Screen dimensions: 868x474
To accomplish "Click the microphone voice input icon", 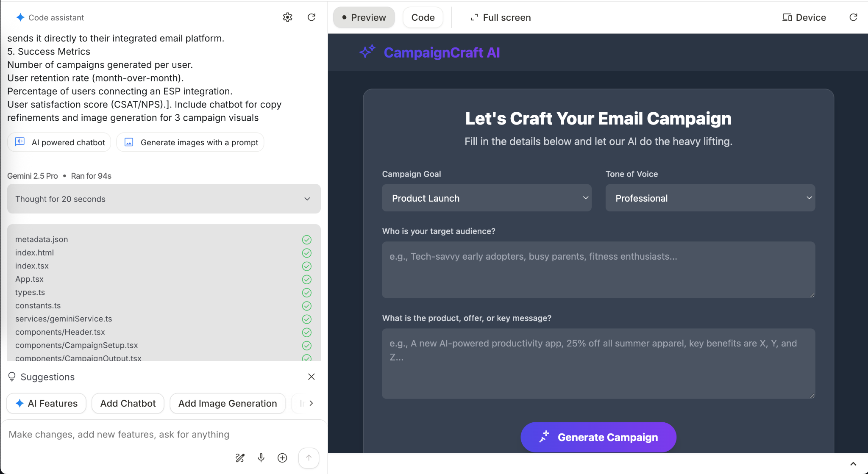I will (x=261, y=457).
